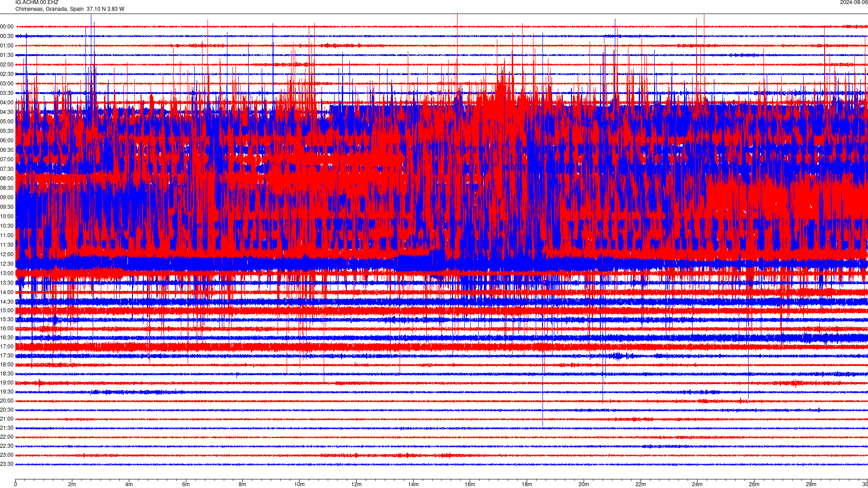The width and height of the screenshot is (868, 488).
Task: Select the 22:00 trace time label
Action: pos(7,437)
